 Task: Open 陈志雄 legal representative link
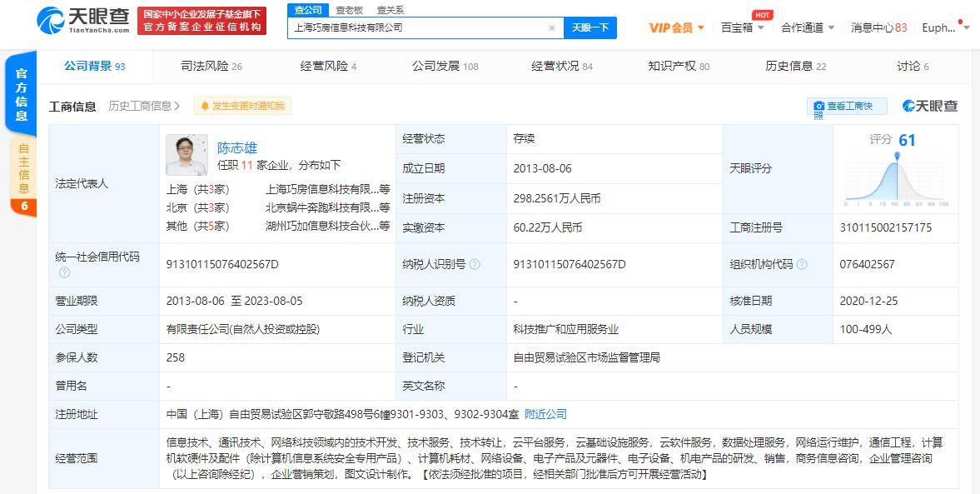(x=236, y=148)
